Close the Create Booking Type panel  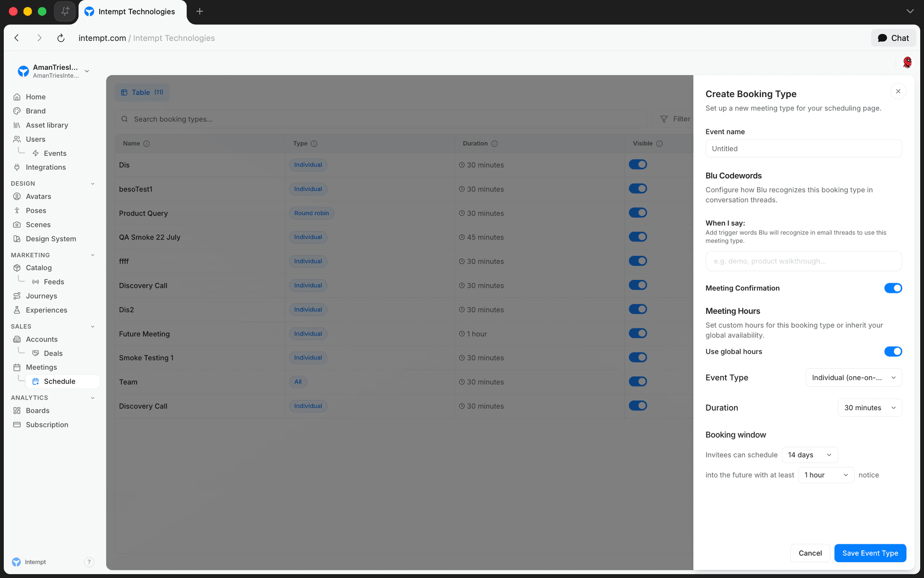pyautogui.click(x=898, y=91)
